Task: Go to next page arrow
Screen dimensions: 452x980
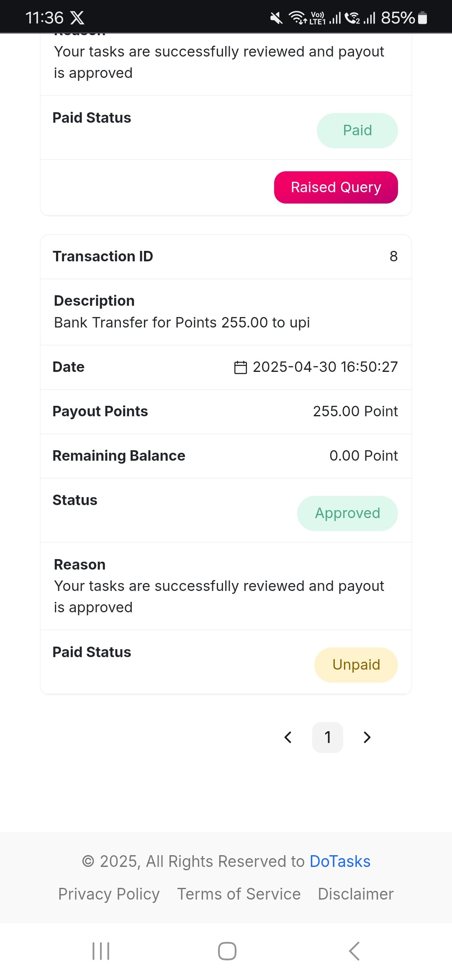Action: (x=367, y=737)
